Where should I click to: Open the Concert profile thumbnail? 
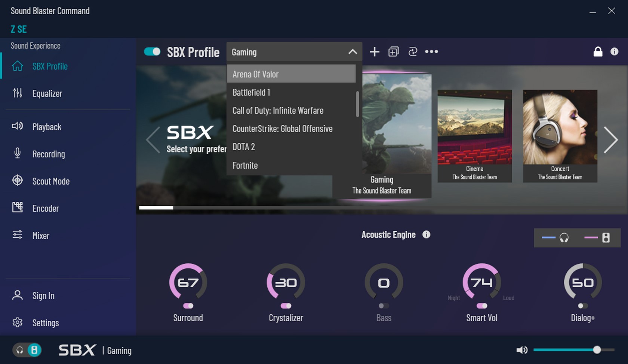[x=560, y=136]
